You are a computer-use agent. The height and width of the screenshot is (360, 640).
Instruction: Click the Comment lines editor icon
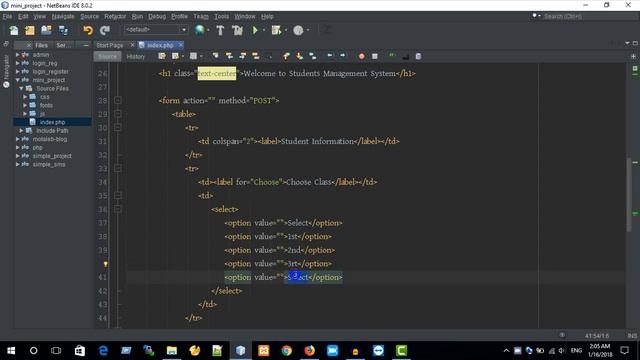392,56
